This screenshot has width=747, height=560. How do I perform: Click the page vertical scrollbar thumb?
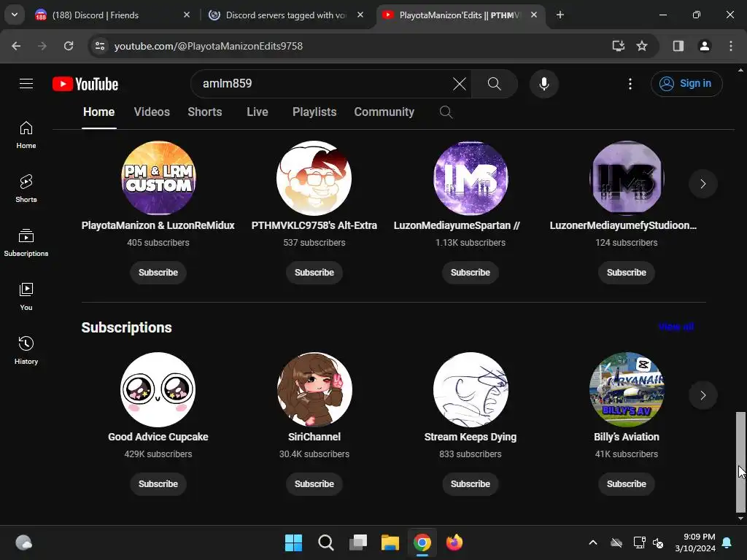[x=740, y=461]
